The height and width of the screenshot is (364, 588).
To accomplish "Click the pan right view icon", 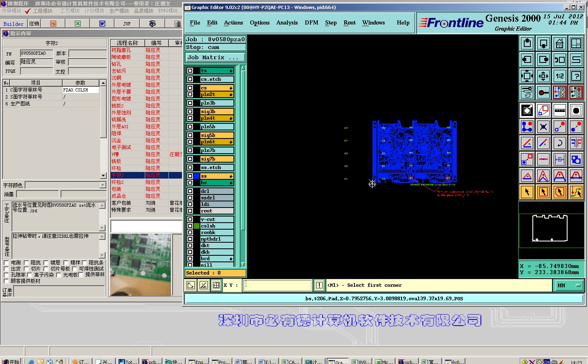I will point(543,60).
